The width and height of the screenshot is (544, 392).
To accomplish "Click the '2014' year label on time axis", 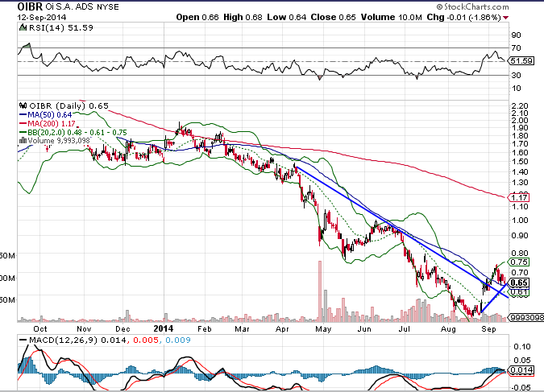I will [164, 328].
